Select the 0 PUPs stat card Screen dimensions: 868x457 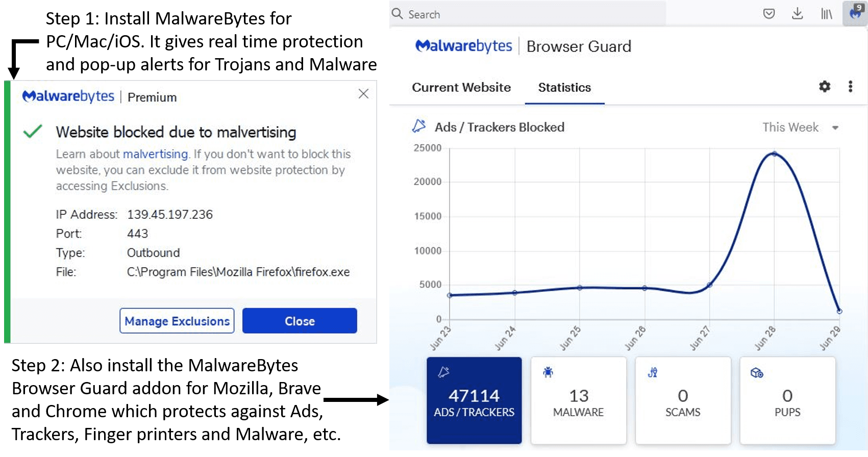coord(787,400)
